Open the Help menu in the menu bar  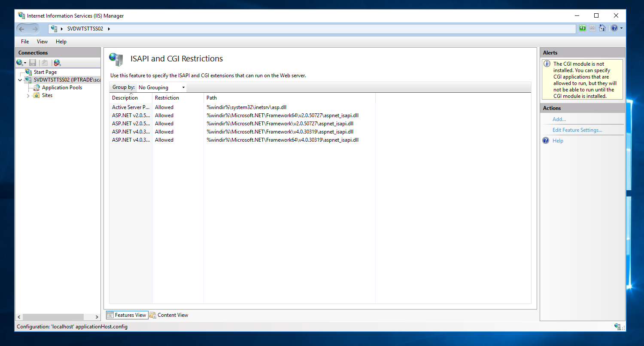pyautogui.click(x=61, y=42)
